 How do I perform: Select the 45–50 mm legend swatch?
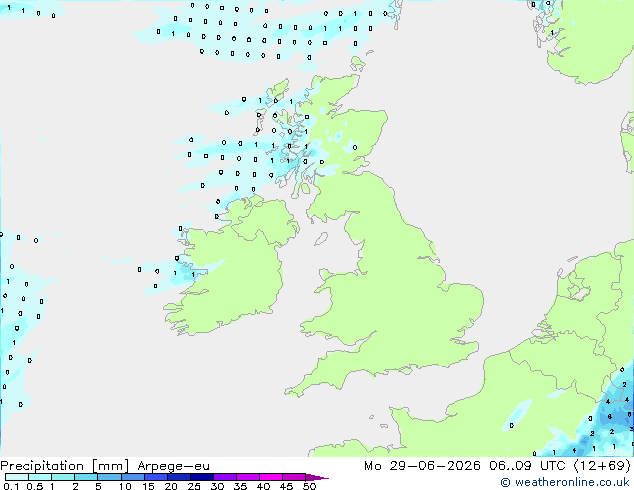294,477
